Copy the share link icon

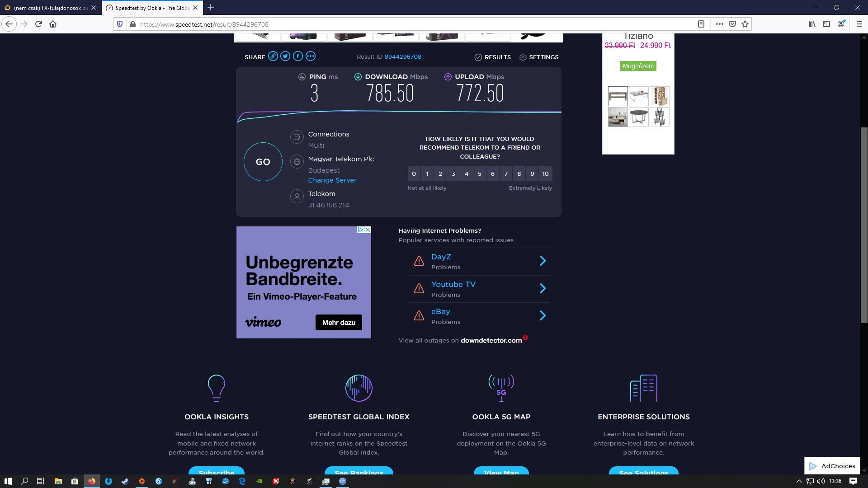[273, 56]
